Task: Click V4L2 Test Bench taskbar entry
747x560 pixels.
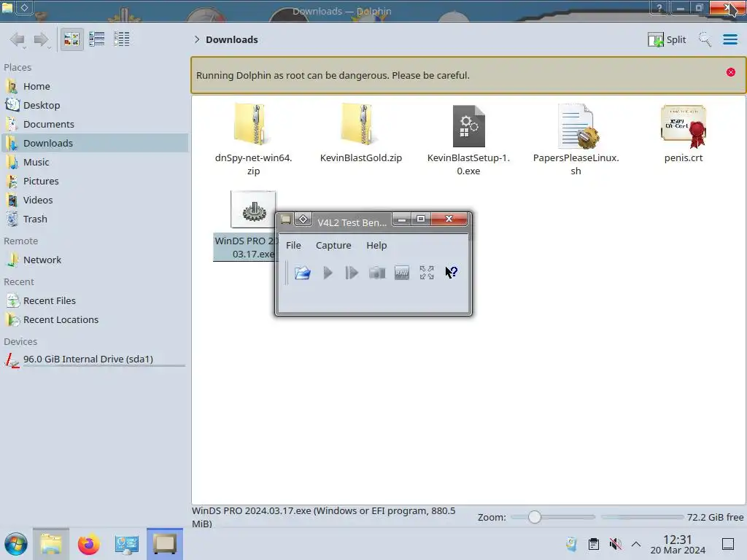Action: coord(165,544)
